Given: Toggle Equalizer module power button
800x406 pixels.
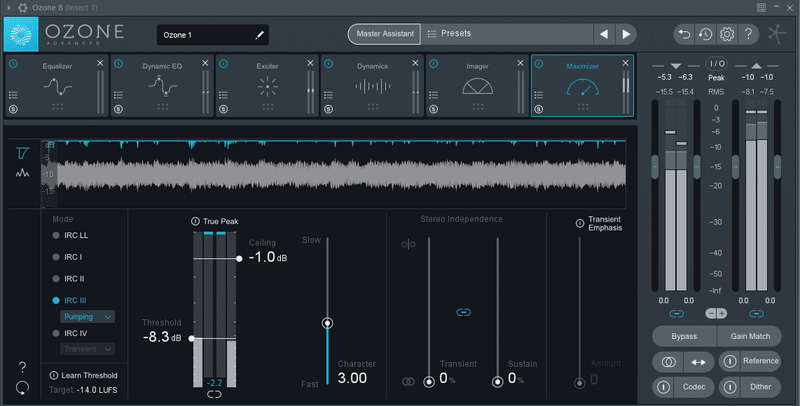Looking at the screenshot, I should click(13, 64).
